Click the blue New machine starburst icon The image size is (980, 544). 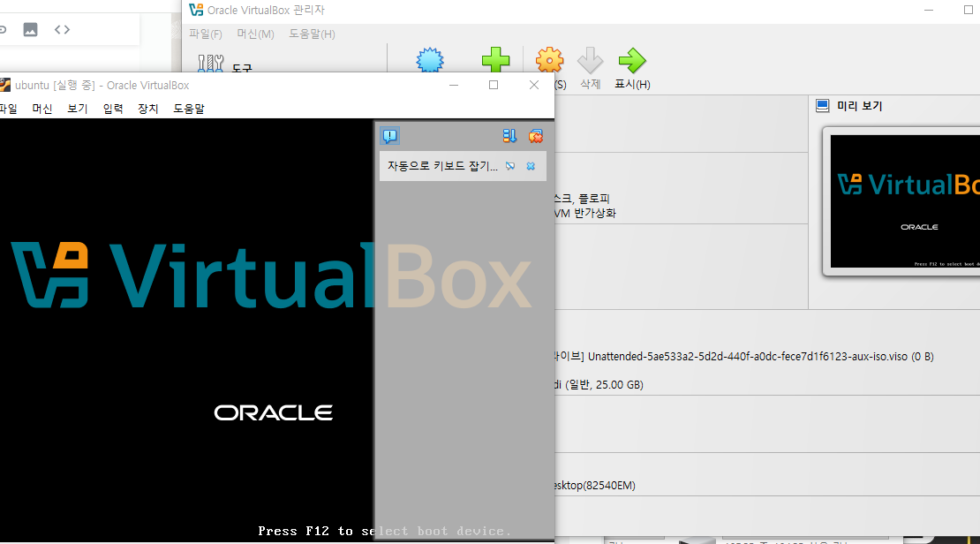pos(430,61)
